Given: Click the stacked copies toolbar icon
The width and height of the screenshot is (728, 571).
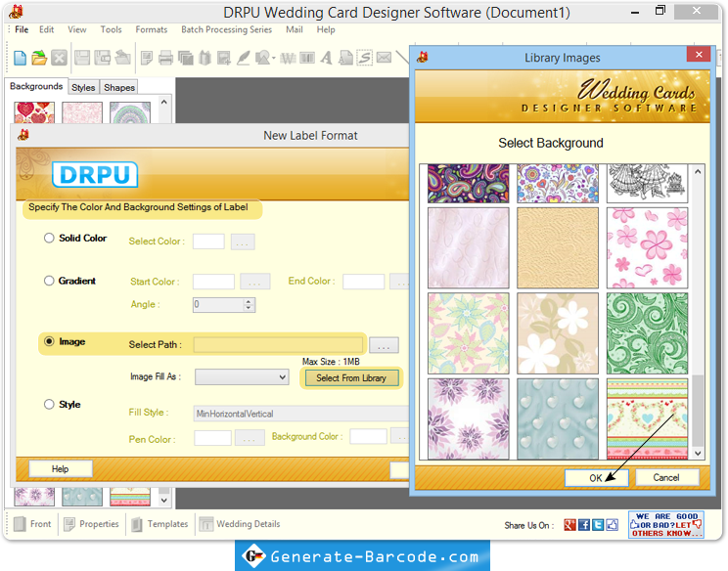Looking at the screenshot, I should click(186, 58).
